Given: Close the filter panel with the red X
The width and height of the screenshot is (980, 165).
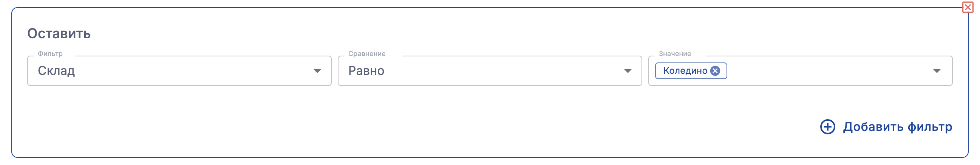Looking at the screenshot, I should pyautogui.click(x=968, y=7).
